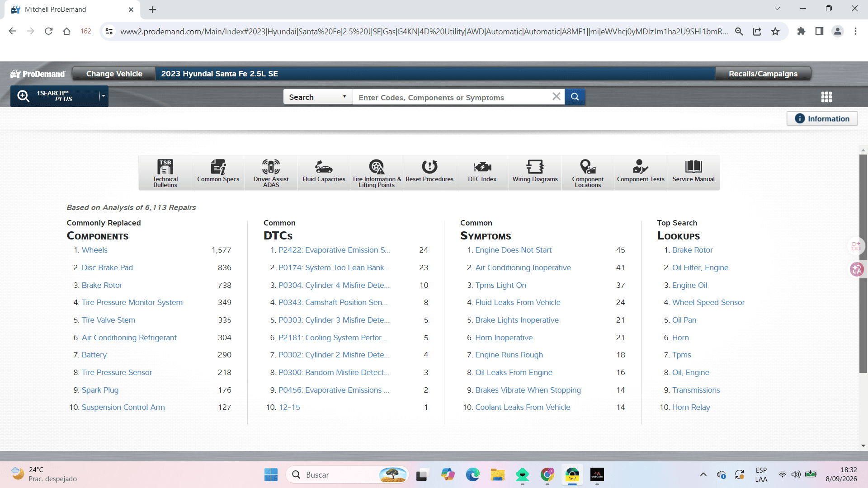Image resolution: width=868 pixels, height=488 pixels.
Task: Click Change Vehicle button
Action: (114, 74)
